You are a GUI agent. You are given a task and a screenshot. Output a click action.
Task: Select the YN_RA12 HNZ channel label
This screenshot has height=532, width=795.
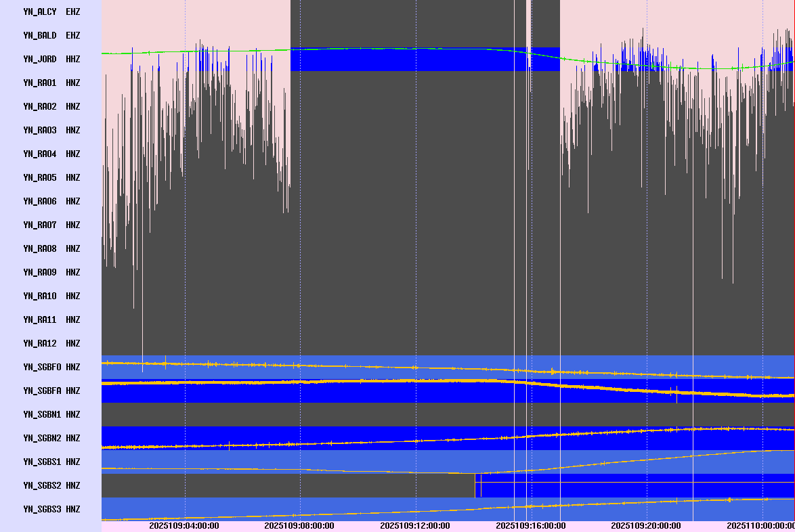51,343
